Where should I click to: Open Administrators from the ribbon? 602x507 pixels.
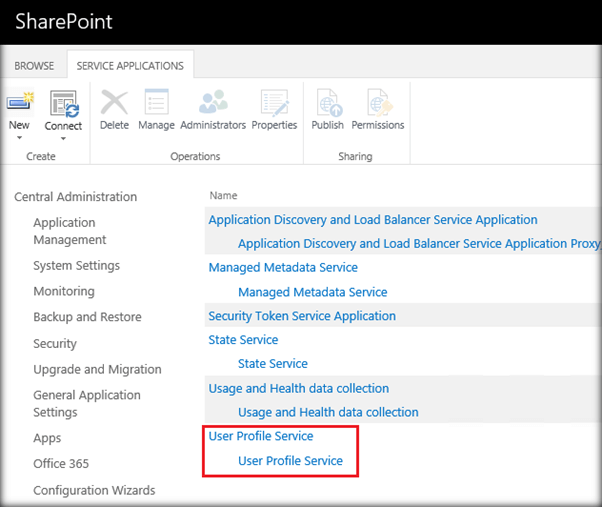click(213, 103)
